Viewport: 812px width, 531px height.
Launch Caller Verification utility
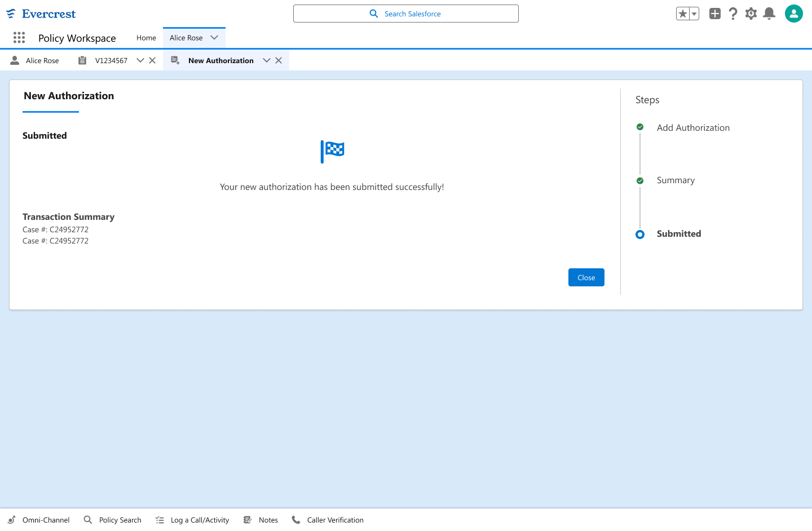pyautogui.click(x=328, y=520)
